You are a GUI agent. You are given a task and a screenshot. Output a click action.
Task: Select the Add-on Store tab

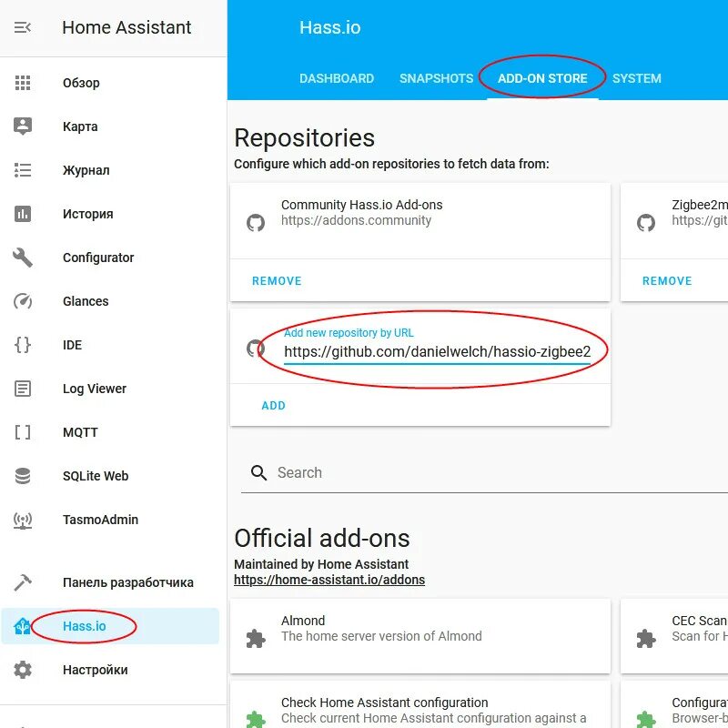[542, 78]
